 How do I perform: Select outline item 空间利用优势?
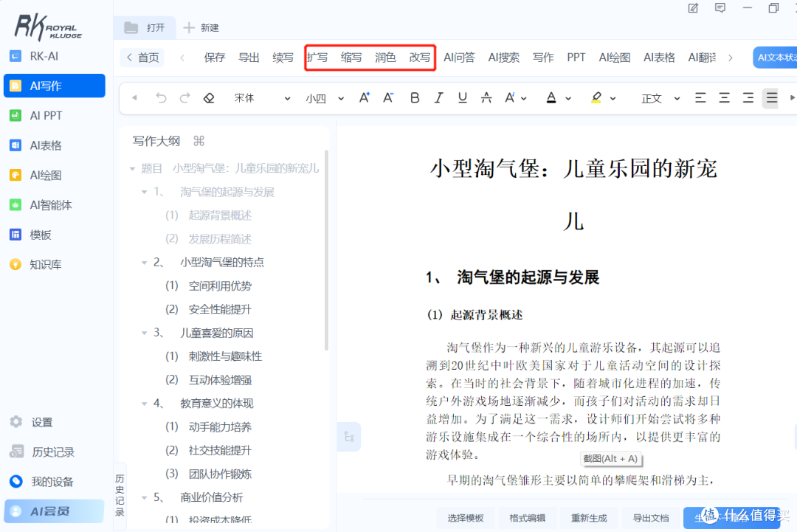click(220, 286)
